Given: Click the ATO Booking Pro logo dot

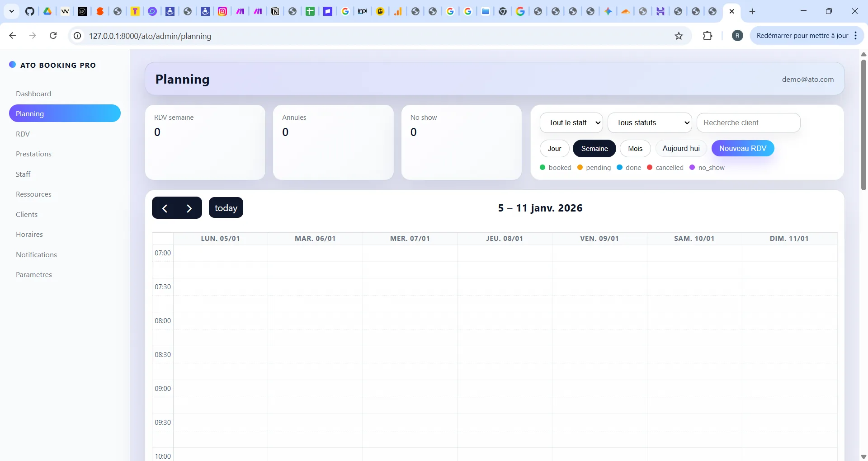Looking at the screenshot, I should coord(12,64).
